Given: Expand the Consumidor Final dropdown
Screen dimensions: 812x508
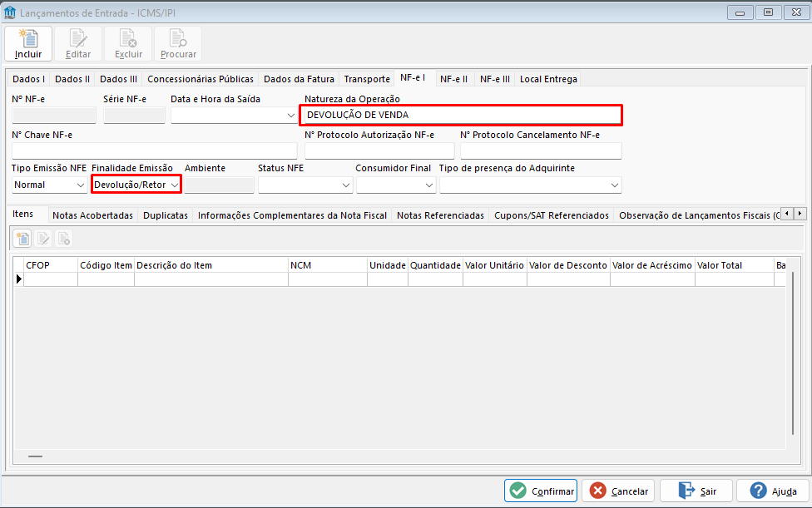Looking at the screenshot, I should coord(428,185).
